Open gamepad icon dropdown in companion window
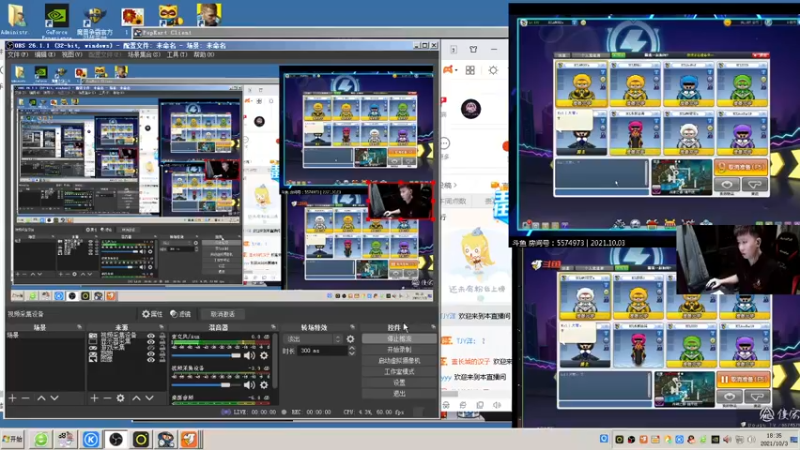The width and height of the screenshot is (800, 450). coord(450,70)
